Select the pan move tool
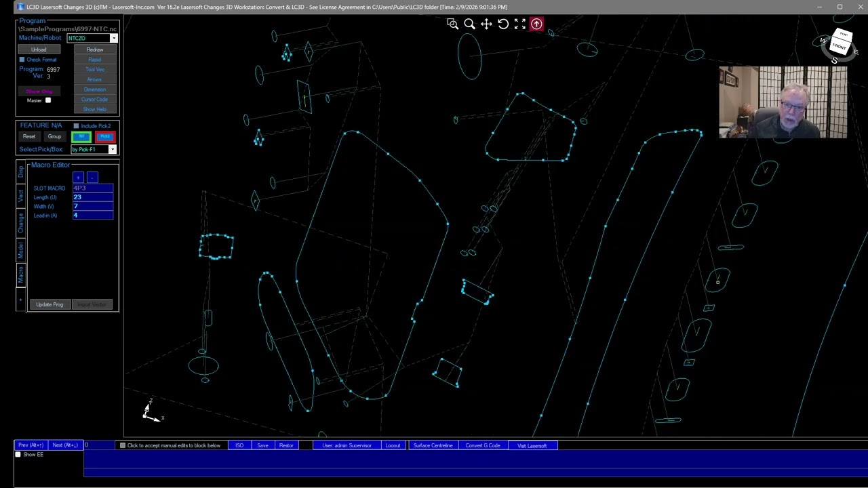 click(486, 24)
